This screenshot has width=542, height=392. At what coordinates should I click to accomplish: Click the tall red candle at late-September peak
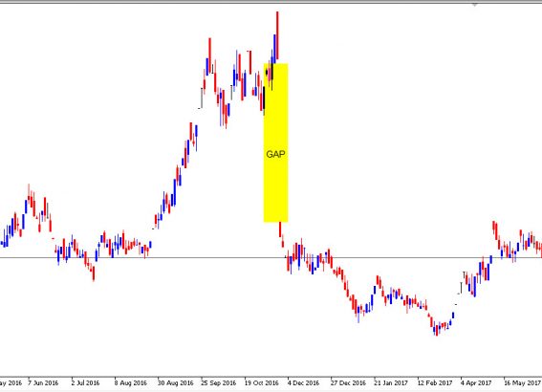pyautogui.click(x=209, y=55)
